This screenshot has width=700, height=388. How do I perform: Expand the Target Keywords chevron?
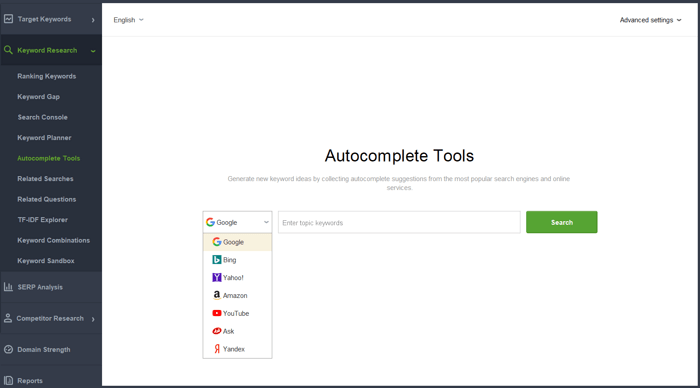[x=93, y=20]
